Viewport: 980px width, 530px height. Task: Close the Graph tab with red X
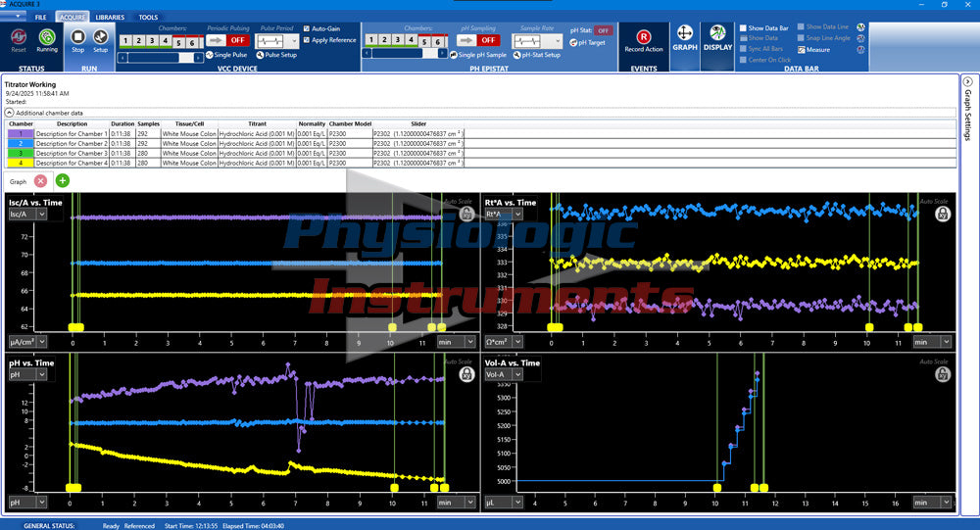[40, 181]
